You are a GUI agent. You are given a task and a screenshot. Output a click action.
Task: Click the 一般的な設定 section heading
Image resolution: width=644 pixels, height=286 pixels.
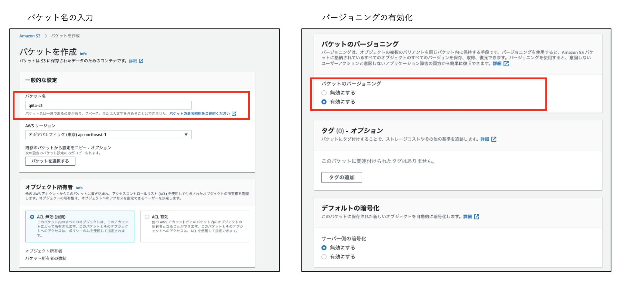point(41,80)
